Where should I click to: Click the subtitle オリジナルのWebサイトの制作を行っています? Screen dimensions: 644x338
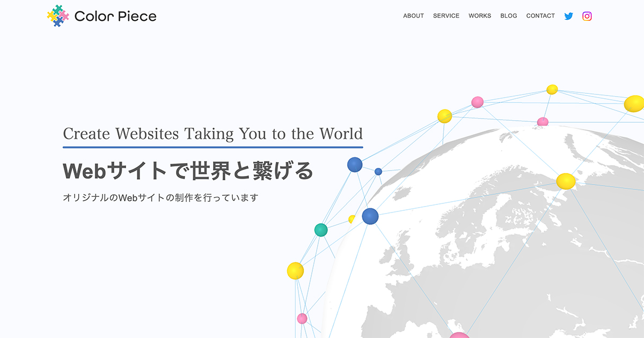[x=160, y=197]
